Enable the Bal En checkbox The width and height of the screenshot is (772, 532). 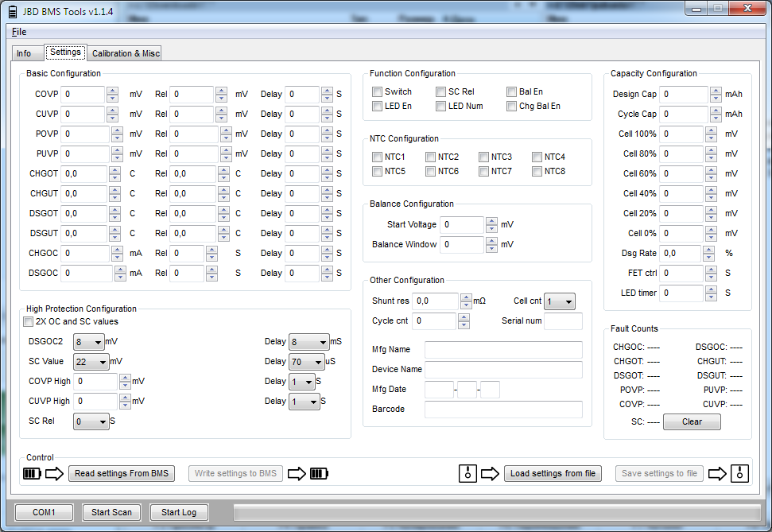511,91
